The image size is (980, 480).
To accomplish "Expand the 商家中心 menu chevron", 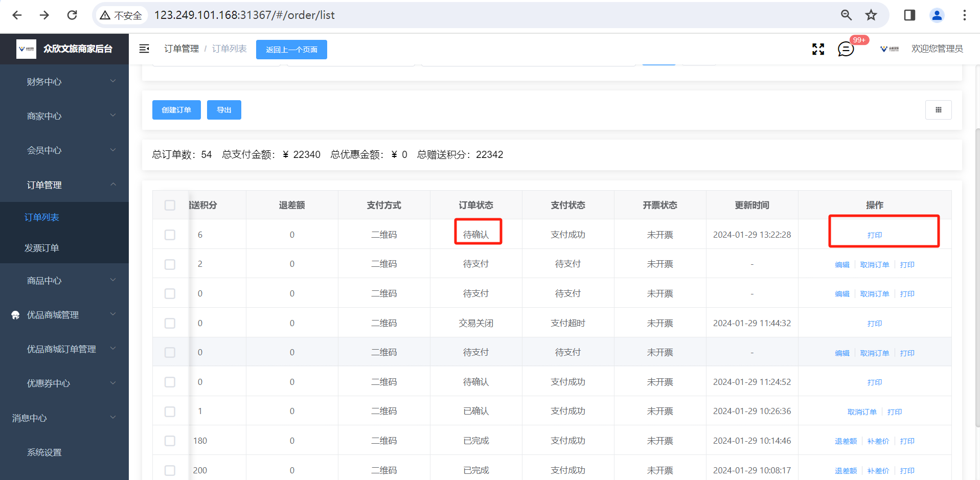I will [113, 115].
